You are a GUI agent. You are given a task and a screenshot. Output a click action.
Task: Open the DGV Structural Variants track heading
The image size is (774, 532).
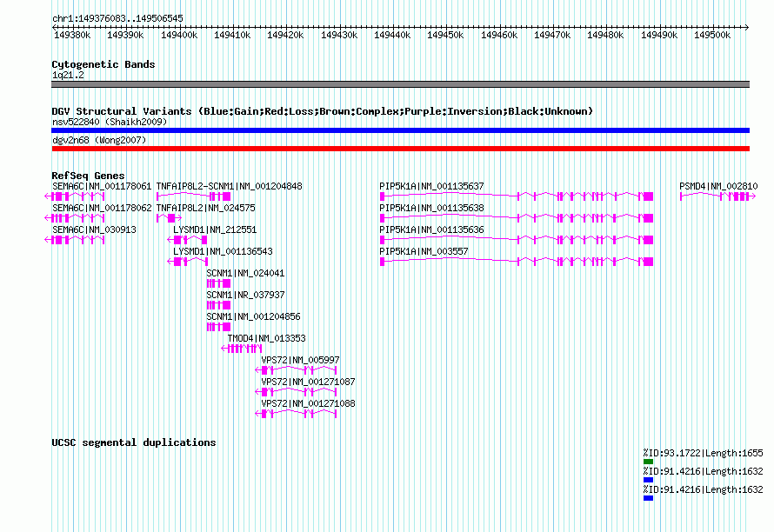322,111
